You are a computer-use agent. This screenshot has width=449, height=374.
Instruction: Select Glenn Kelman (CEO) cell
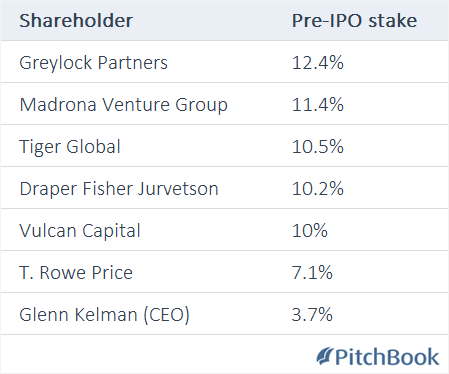coord(104,315)
